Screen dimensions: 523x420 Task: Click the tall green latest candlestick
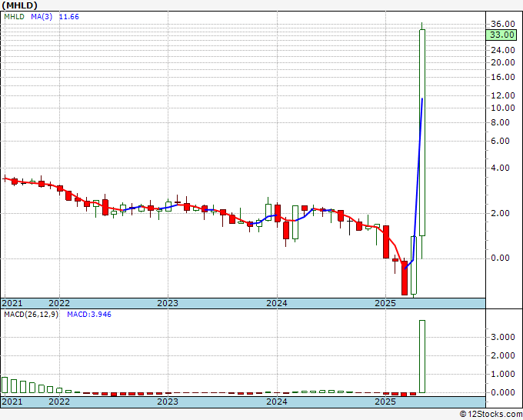click(422, 133)
